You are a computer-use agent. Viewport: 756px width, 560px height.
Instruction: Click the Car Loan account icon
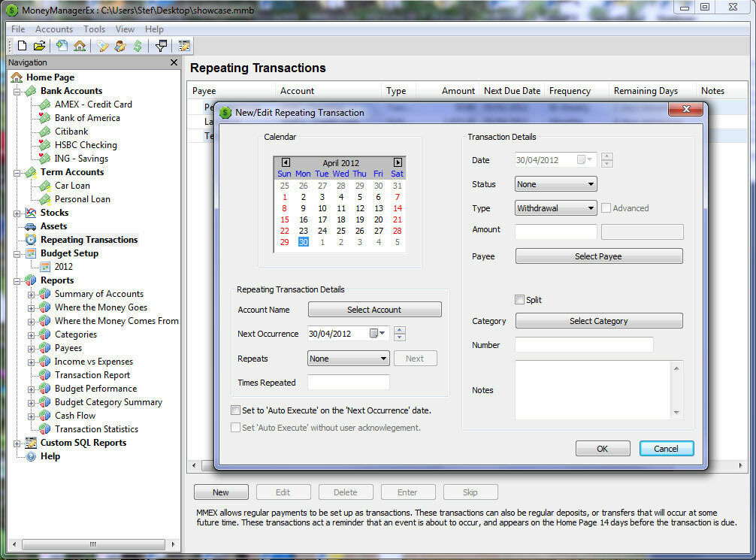click(x=45, y=186)
